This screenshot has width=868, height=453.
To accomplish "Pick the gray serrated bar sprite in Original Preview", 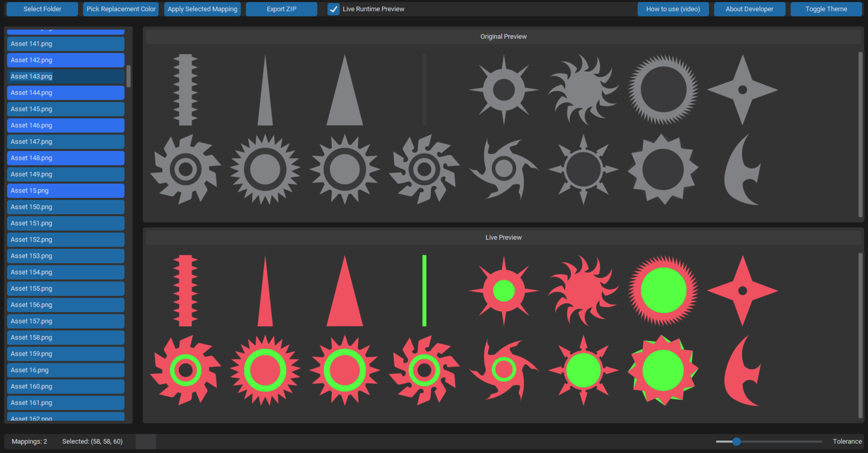I will click(185, 90).
